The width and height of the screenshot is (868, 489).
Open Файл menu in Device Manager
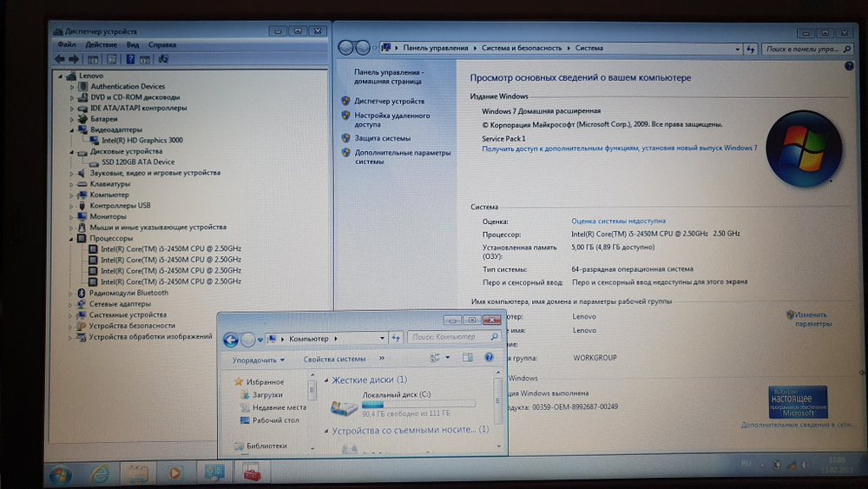click(67, 44)
